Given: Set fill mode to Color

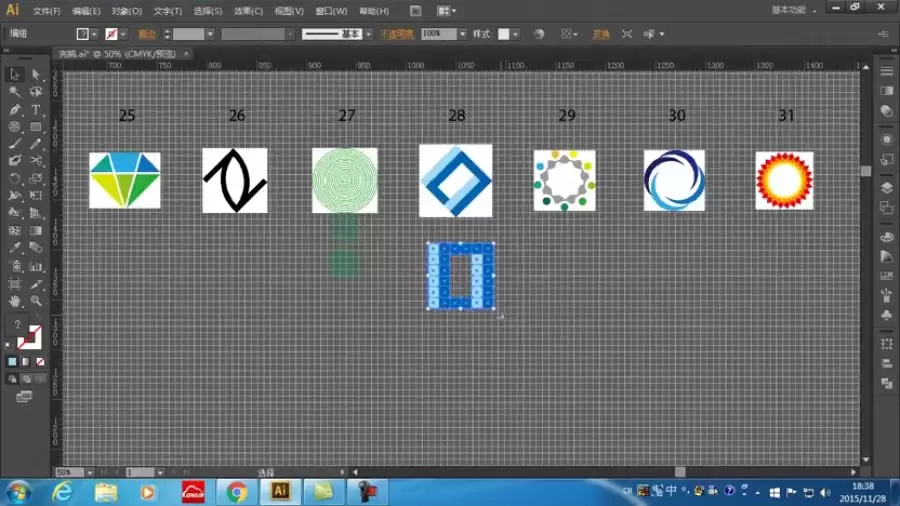Looking at the screenshot, I should [x=12, y=362].
